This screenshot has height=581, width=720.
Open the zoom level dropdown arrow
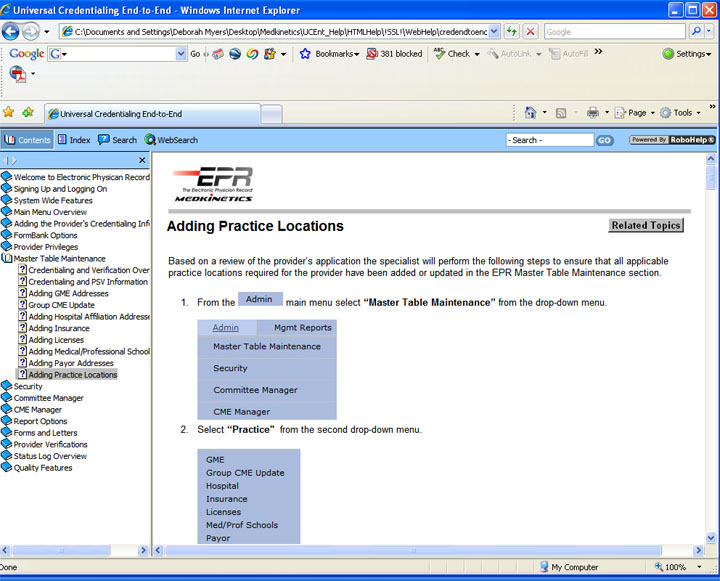pos(699,567)
